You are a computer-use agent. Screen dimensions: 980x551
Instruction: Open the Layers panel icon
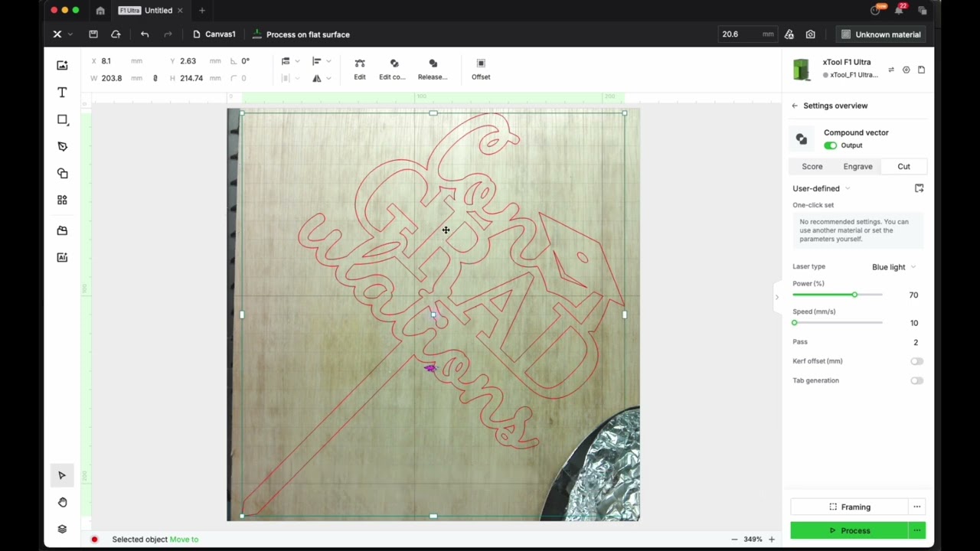click(62, 529)
